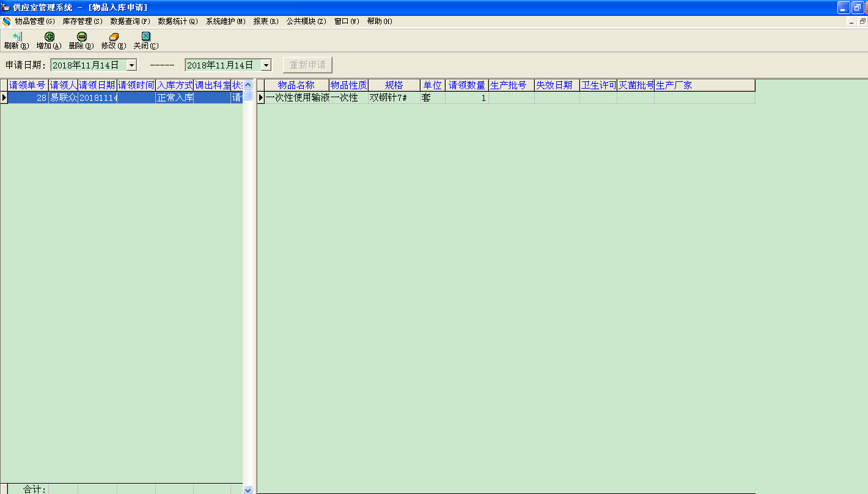
Task: Click the 刷新 refresh toolbar icon
Action: click(x=17, y=37)
